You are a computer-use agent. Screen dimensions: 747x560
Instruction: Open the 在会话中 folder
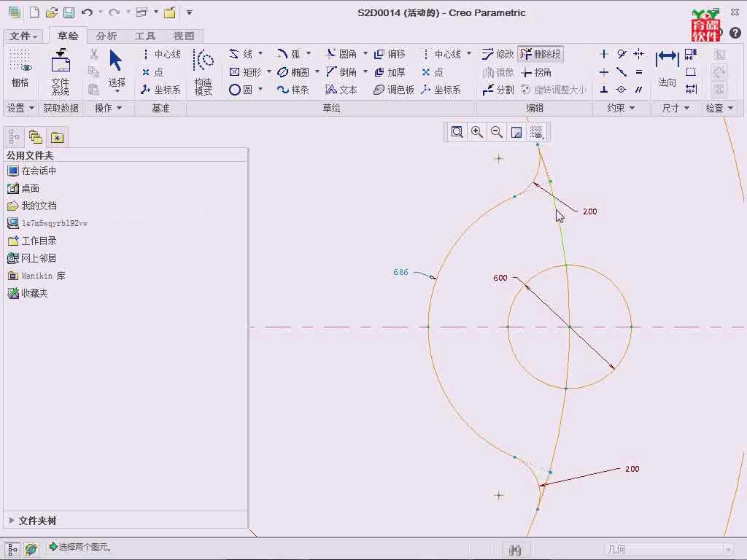pos(31,171)
